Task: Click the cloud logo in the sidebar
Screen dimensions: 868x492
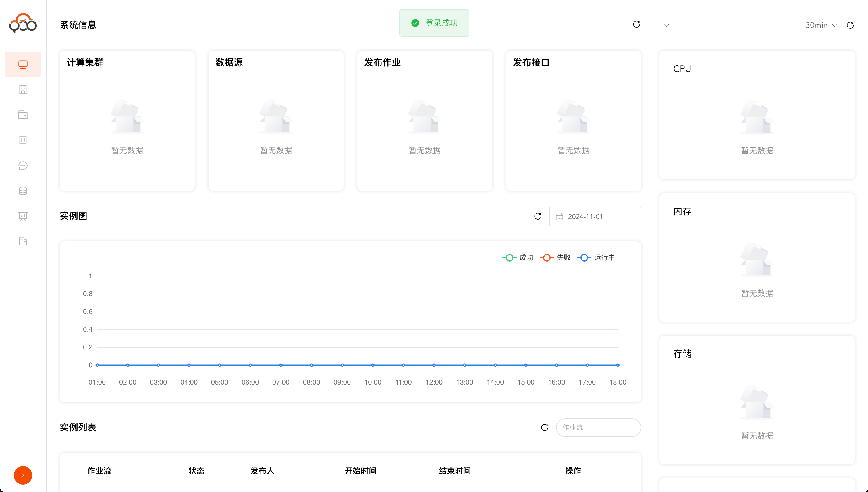Action: (x=23, y=23)
